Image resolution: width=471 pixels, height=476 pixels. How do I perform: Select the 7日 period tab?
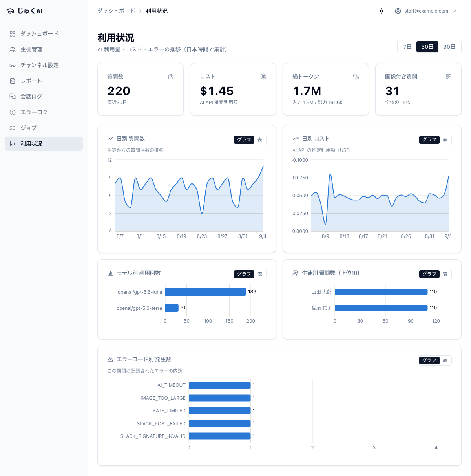coord(407,47)
